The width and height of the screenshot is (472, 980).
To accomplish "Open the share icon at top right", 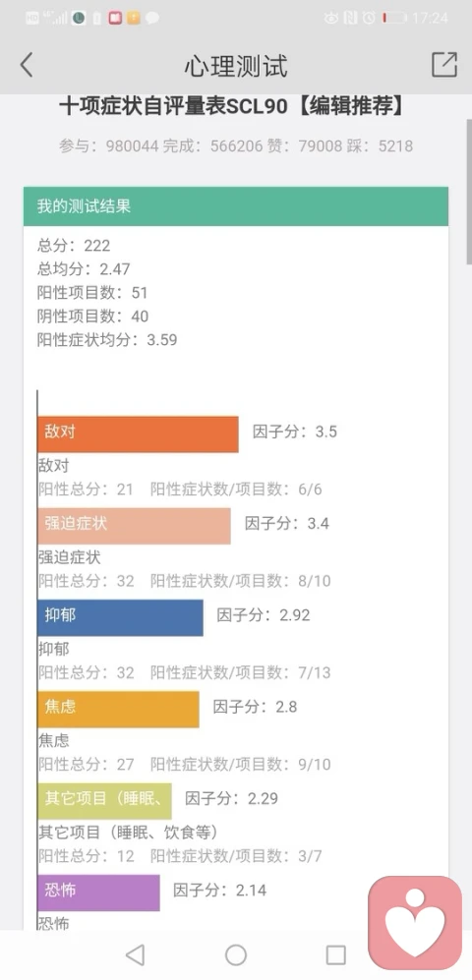I will pos(444,64).
